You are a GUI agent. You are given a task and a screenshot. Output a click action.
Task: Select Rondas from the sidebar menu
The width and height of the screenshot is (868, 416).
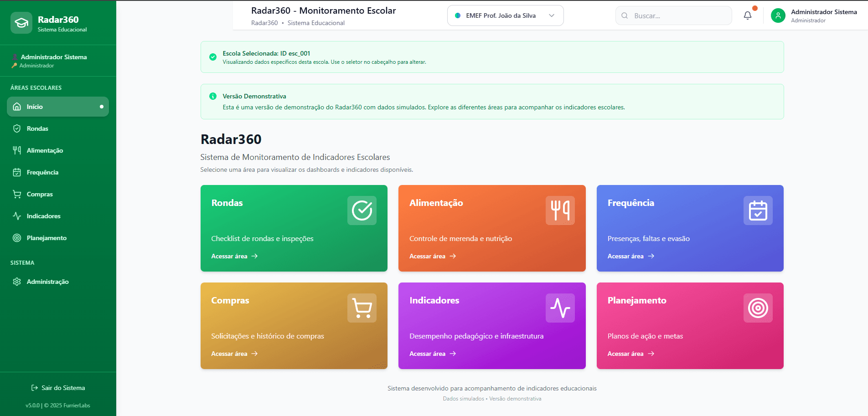(x=37, y=128)
